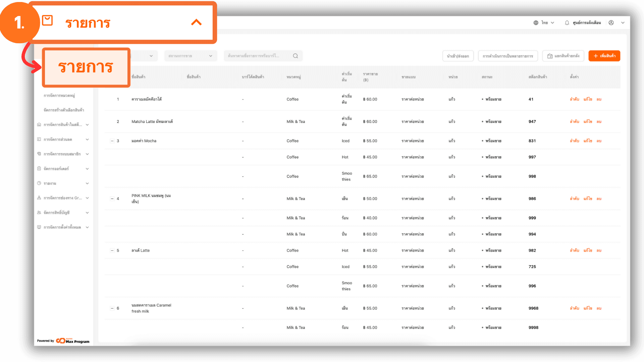The height and width of the screenshot is (362, 644).
Task: Click the จัดการสิทธิ์บัญชี users icon
Action: pos(39,213)
